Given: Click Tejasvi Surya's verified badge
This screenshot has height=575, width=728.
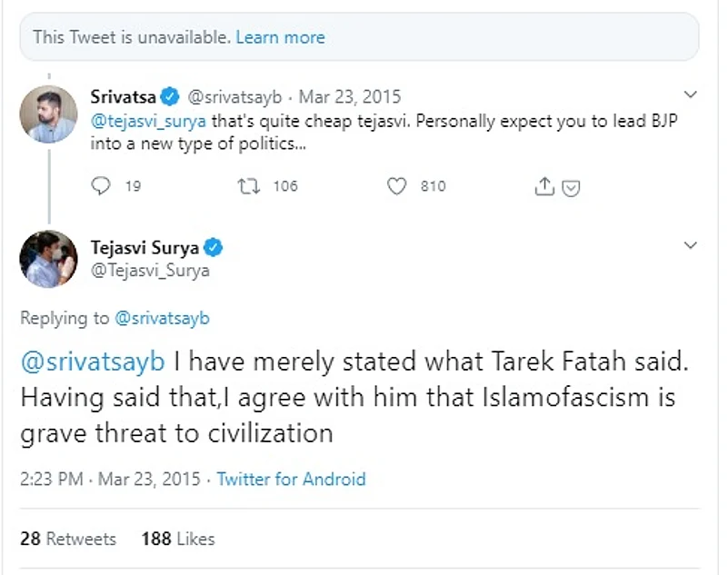Looking at the screenshot, I should (215, 247).
